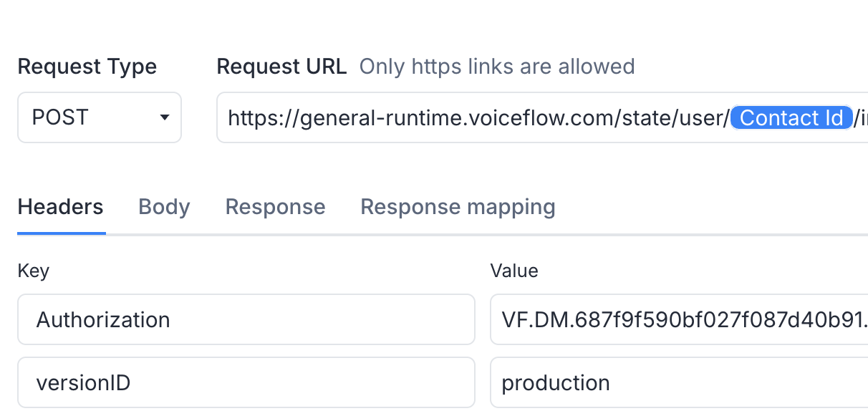Focus the Authorization key field

point(246,319)
